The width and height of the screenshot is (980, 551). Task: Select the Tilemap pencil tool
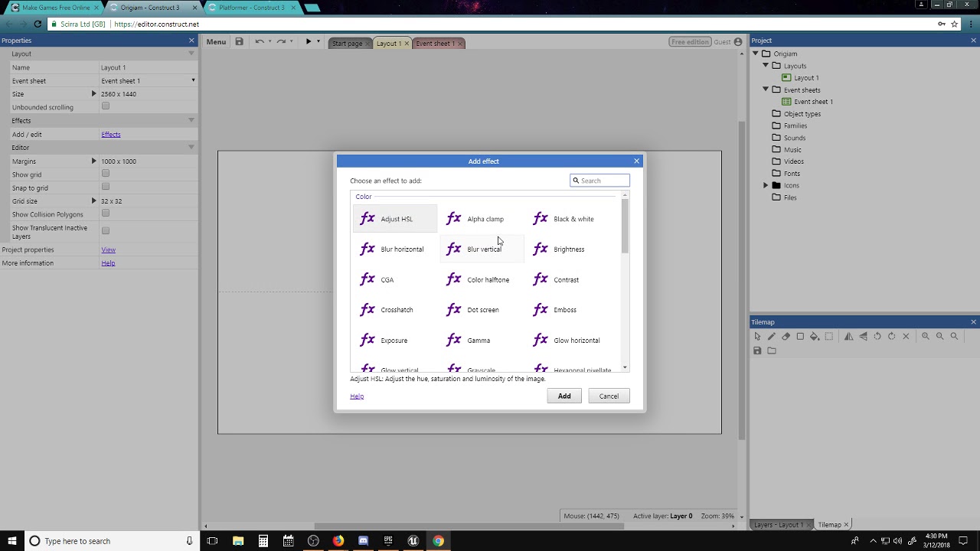772,336
